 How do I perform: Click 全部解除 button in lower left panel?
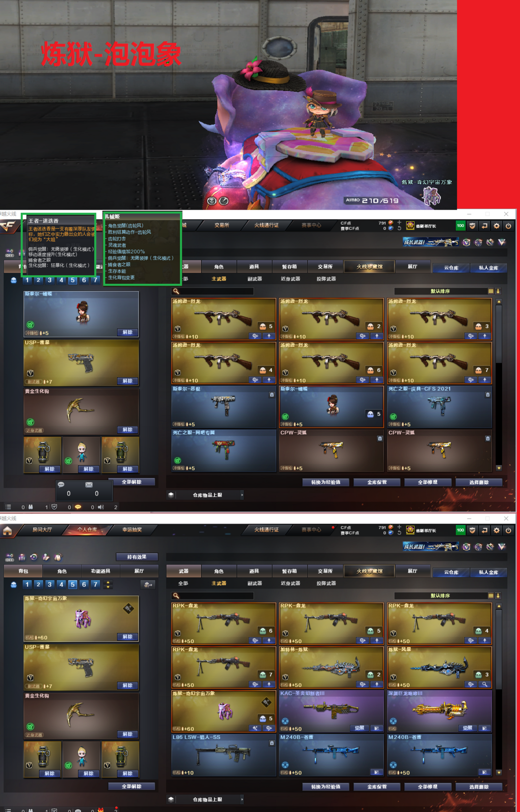(x=131, y=786)
